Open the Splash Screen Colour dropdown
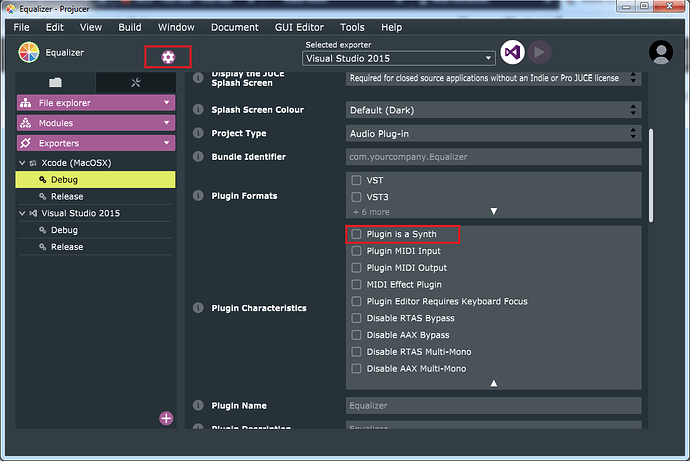Image resolution: width=690 pixels, height=461 pixels. 493,110
